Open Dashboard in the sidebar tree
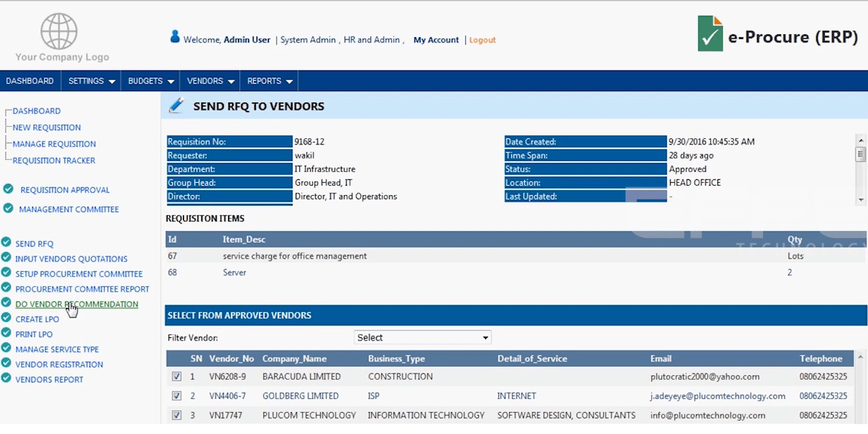The image size is (868, 434). 37,111
